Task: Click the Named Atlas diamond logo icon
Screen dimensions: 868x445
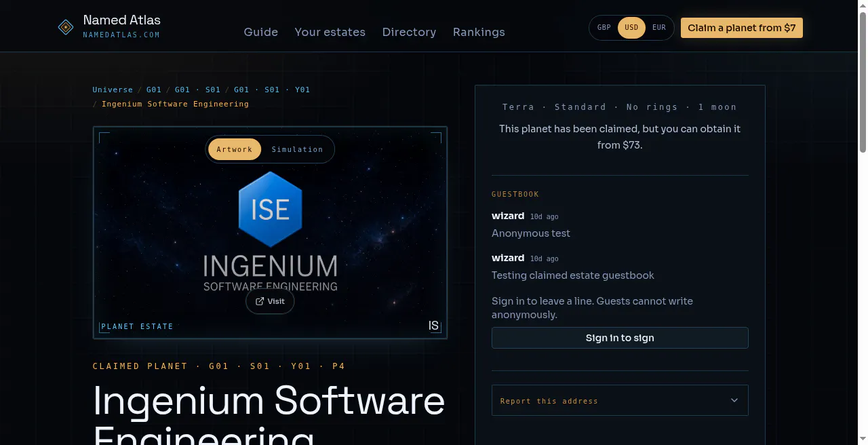Action: (x=66, y=27)
